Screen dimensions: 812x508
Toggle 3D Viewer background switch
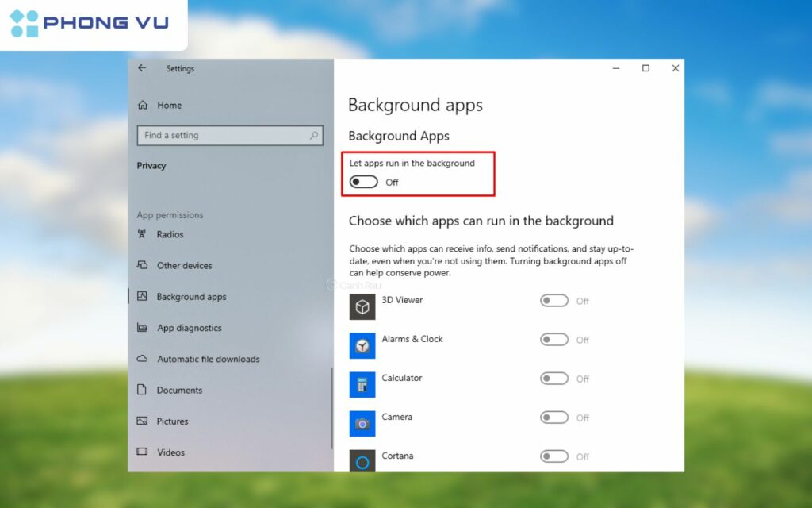tap(554, 301)
